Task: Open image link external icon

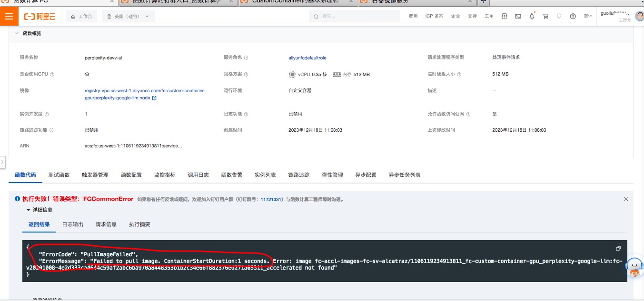Action: 154,98
